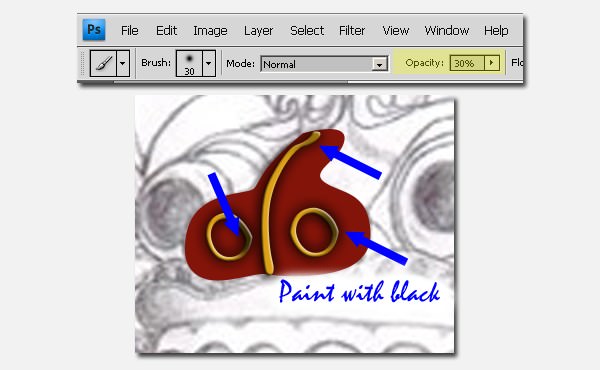Screen dimensions: 600x370
Task: Open the tool preset picker arrow
Action: pos(123,63)
